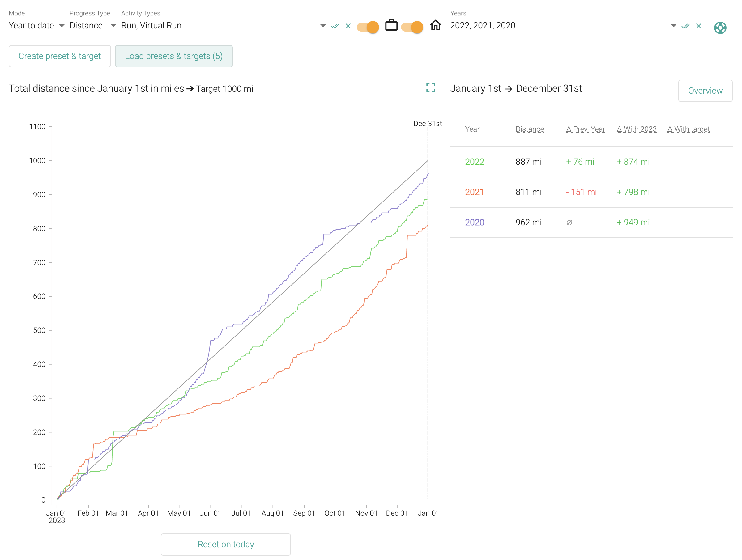Click the Overview button
Image resolution: width=742 pixels, height=560 pixels.
click(x=705, y=91)
